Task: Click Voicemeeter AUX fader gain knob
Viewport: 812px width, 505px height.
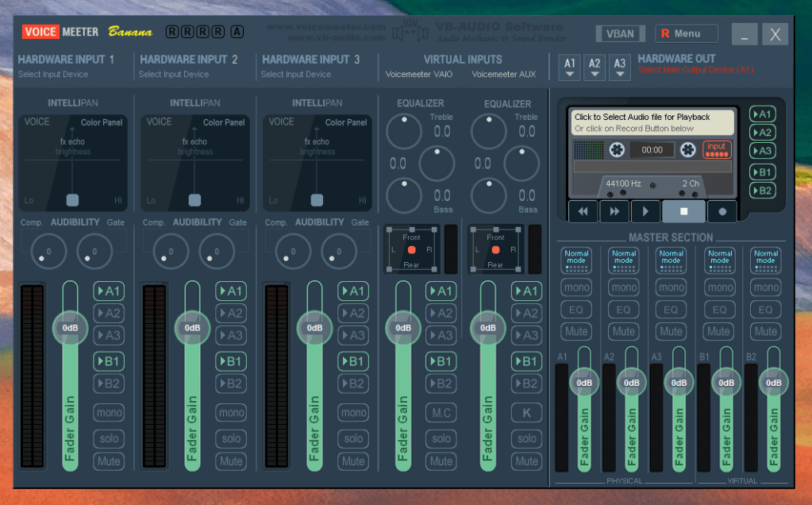Action: pyautogui.click(x=488, y=327)
